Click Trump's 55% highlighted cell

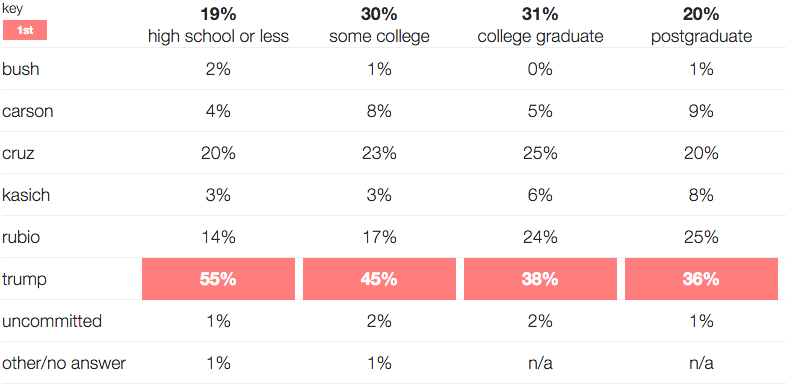(x=218, y=279)
